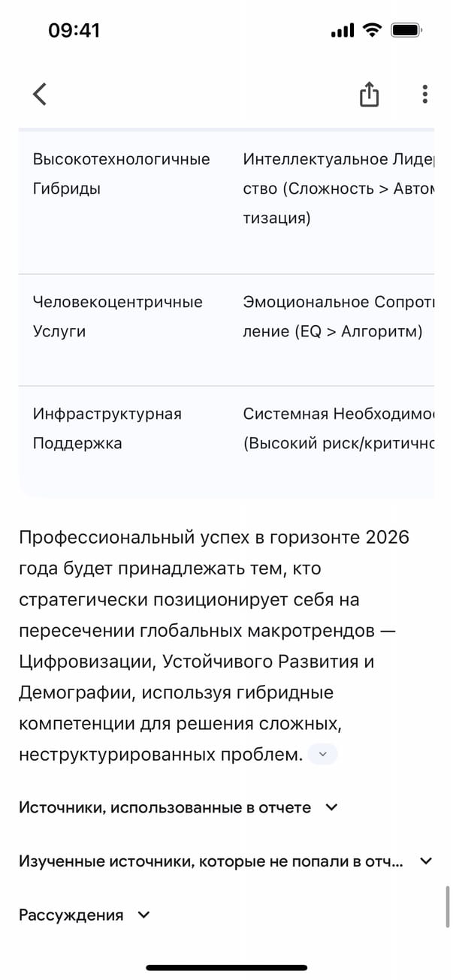453x980 pixels.
Task: Select the "Инфраструктурная Поддержка" table cell
Action: [107, 428]
